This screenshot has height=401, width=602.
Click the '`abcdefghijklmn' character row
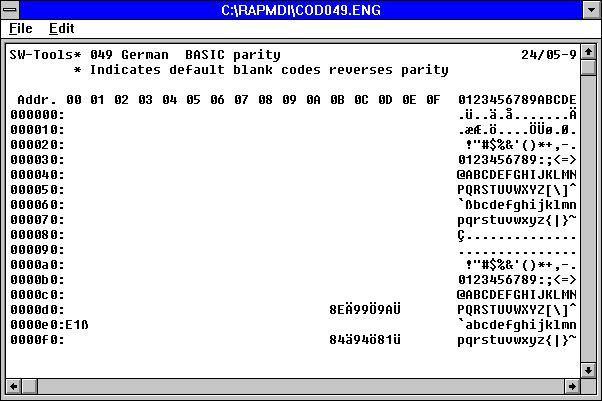coord(517,325)
